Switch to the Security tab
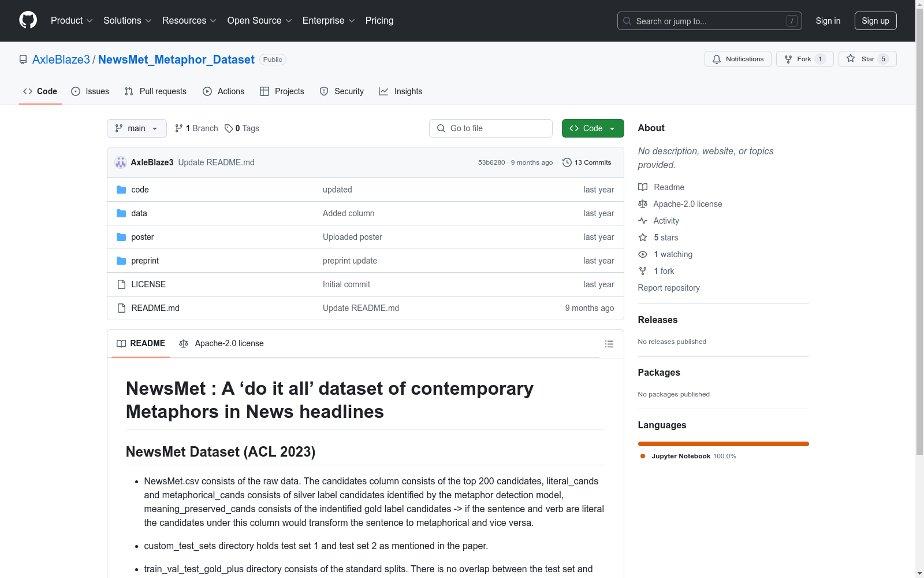This screenshot has height=578, width=924. pos(342,91)
